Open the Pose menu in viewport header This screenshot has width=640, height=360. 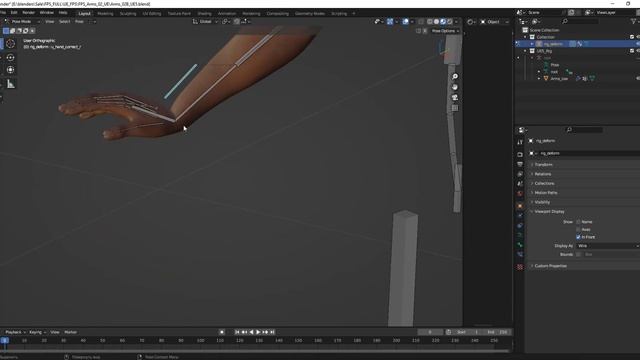pyautogui.click(x=79, y=22)
